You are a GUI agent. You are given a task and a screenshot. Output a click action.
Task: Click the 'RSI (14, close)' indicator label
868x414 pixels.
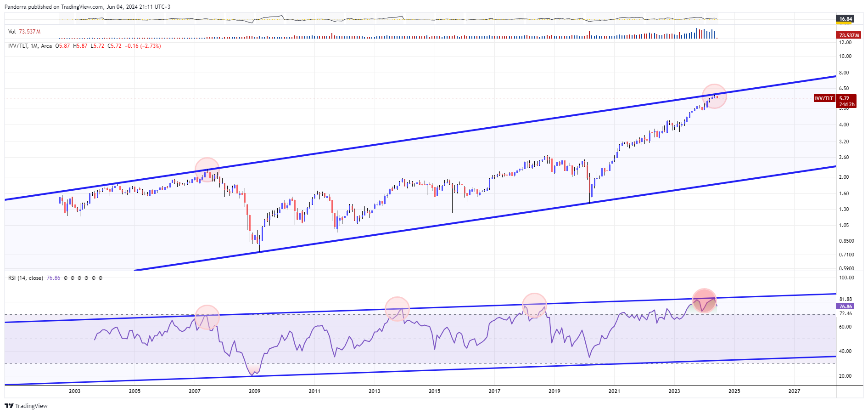(x=26, y=278)
